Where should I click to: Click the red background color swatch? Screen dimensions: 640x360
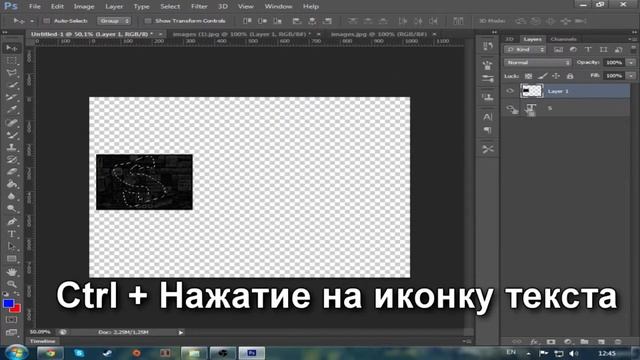click(x=16, y=309)
